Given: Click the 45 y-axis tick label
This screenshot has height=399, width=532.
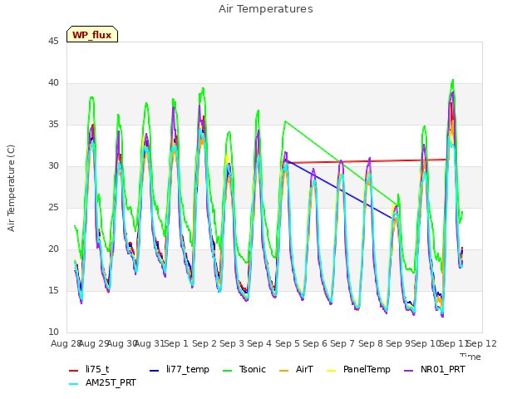Looking at the screenshot, I should [x=53, y=41].
